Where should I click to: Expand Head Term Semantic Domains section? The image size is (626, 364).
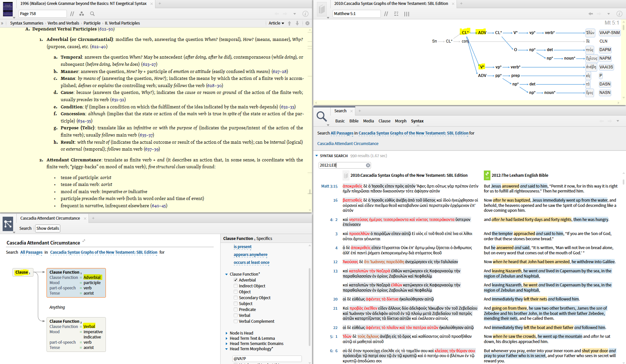(226, 344)
